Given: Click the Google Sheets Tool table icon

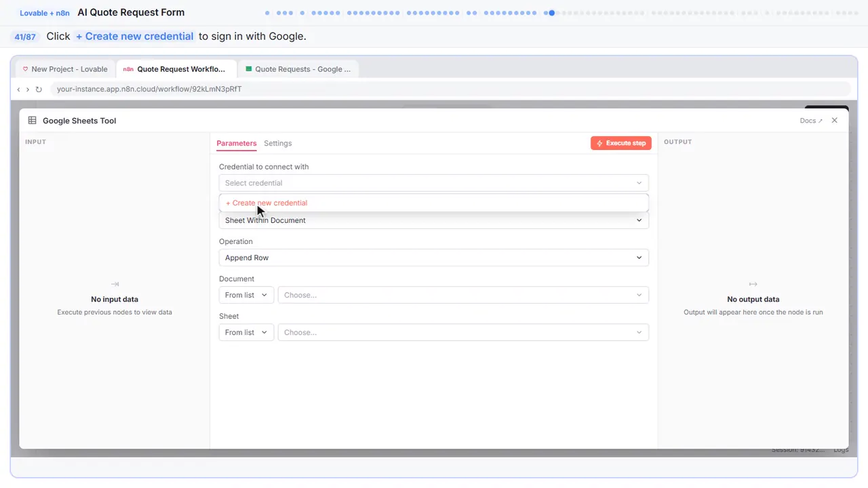Looking at the screenshot, I should 32,121.
